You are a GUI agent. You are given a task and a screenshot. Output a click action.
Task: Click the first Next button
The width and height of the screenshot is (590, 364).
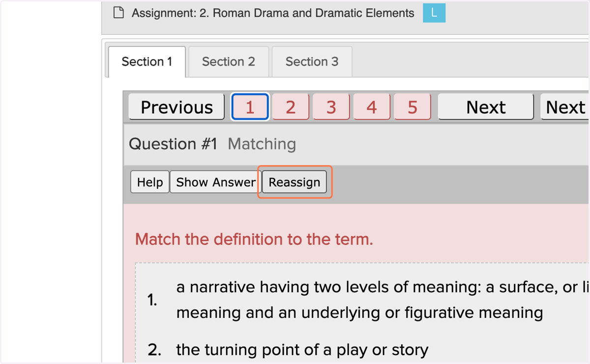coord(486,107)
